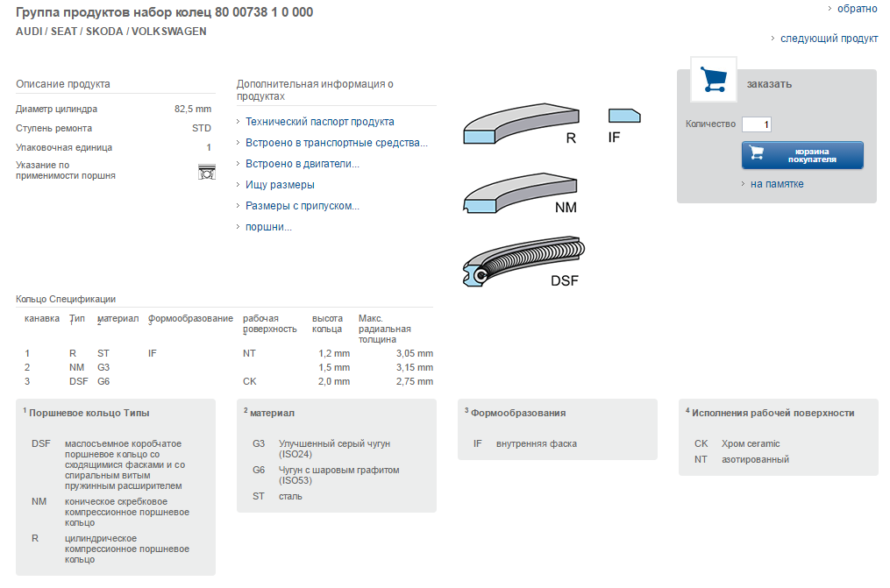
Task: Click the Формообразование column header
Action: click(x=190, y=318)
